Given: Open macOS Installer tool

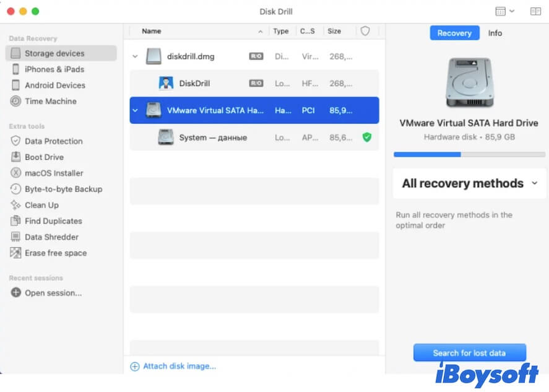Looking at the screenshot, I should coord(54,173).
